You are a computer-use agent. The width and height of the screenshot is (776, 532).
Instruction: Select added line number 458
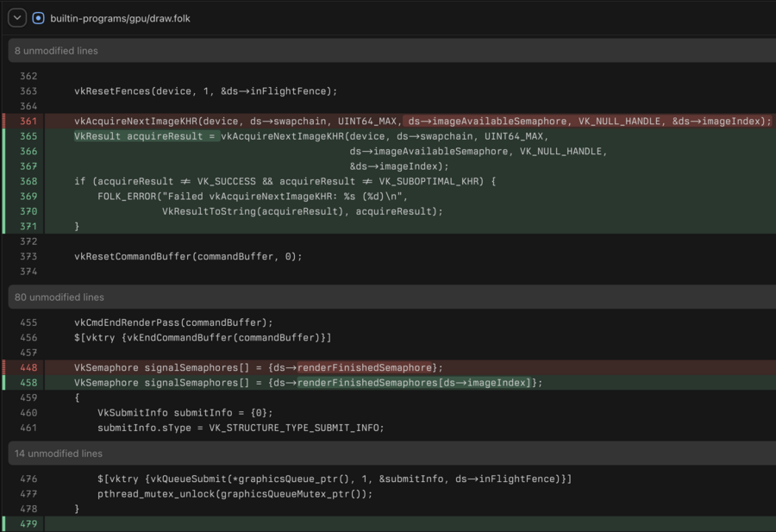click(28, 383)
